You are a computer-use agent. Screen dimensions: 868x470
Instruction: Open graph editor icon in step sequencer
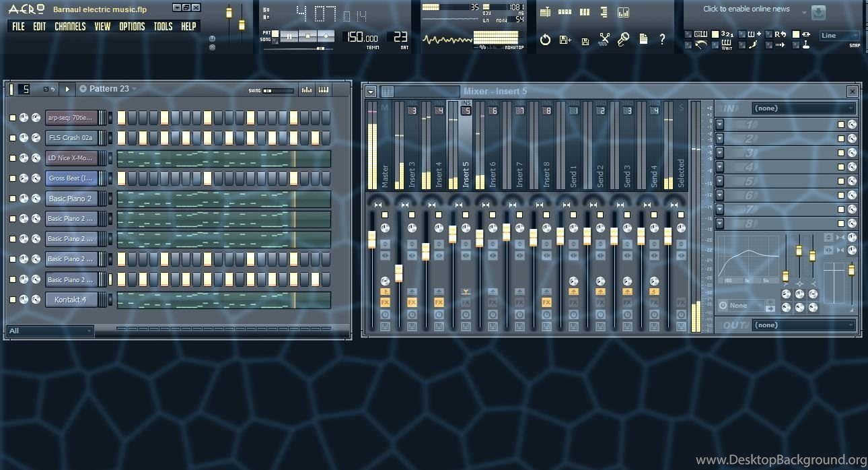click(x=307, y=90)
